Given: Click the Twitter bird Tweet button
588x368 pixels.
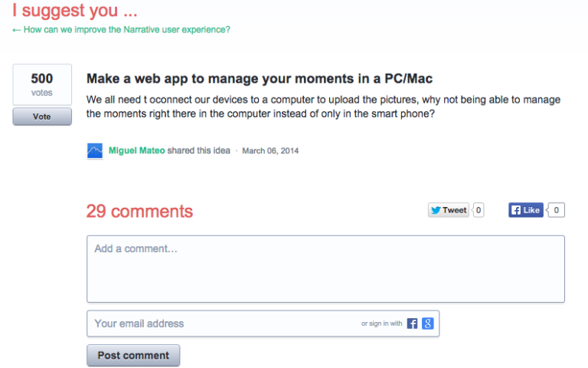Looking at the screenshot, I should [x=449, y=210].
